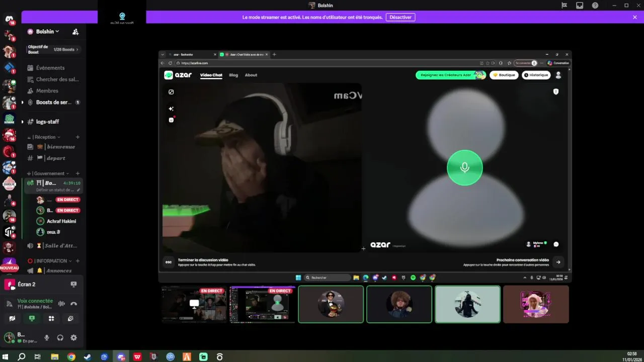This screenshot has height=362, width=644.
Task: Open the Discord inbox icon in title bar
Action: point(580,6)
